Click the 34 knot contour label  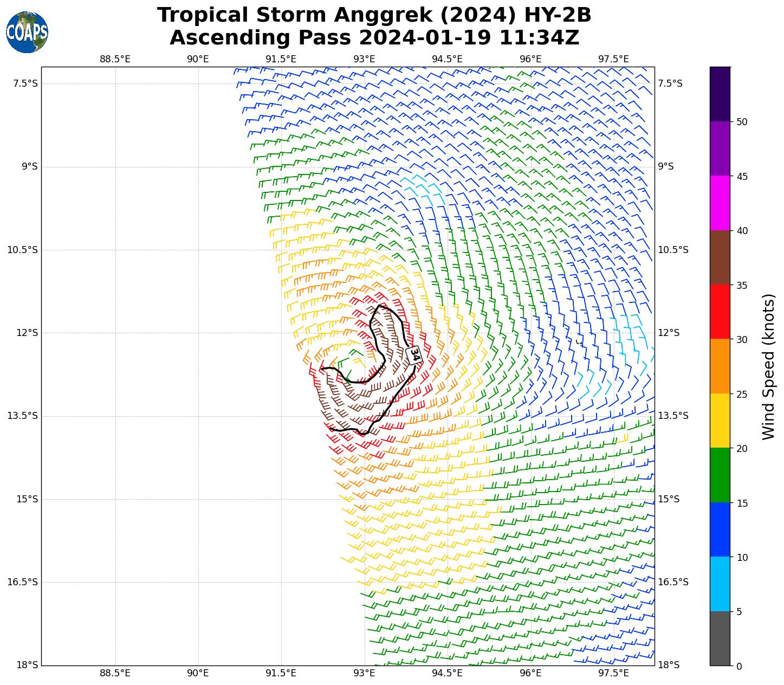pos(414,355)
